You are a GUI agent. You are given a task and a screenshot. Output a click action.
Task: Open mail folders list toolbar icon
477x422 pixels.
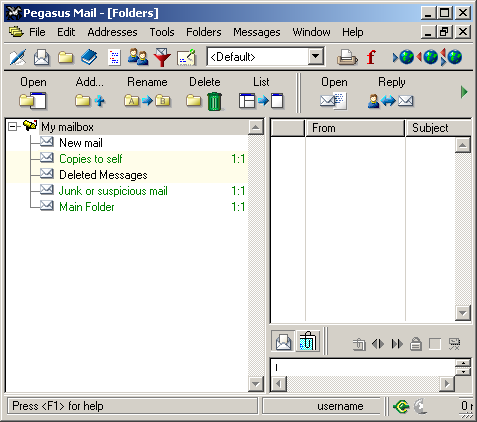click(66, 57)
